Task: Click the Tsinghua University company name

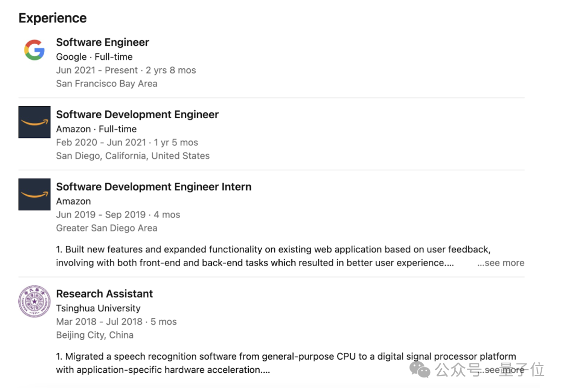Action: (x=98, y=308)
